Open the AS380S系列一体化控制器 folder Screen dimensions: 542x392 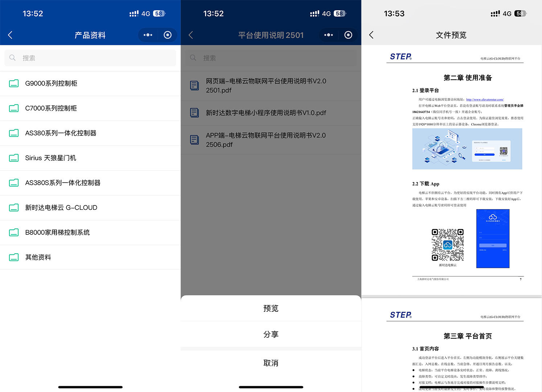[63, 183]
